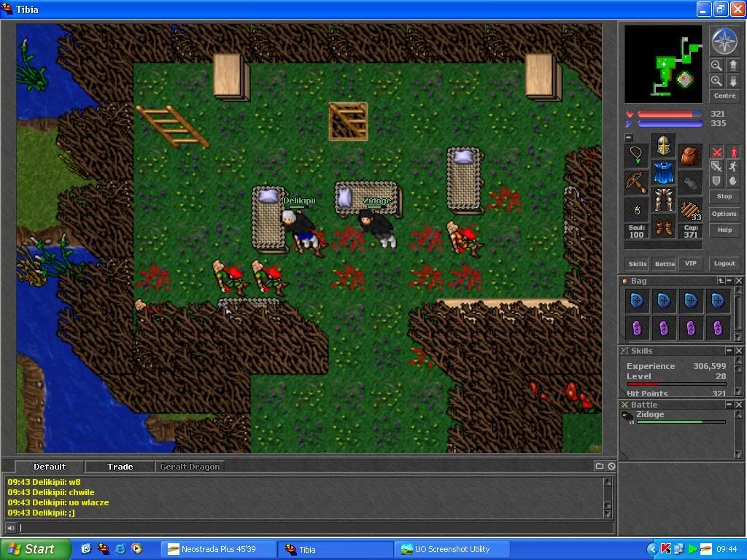Click the Battle panel scrollbar down arrow
This screenshot has height=560, width=747.
738,455
